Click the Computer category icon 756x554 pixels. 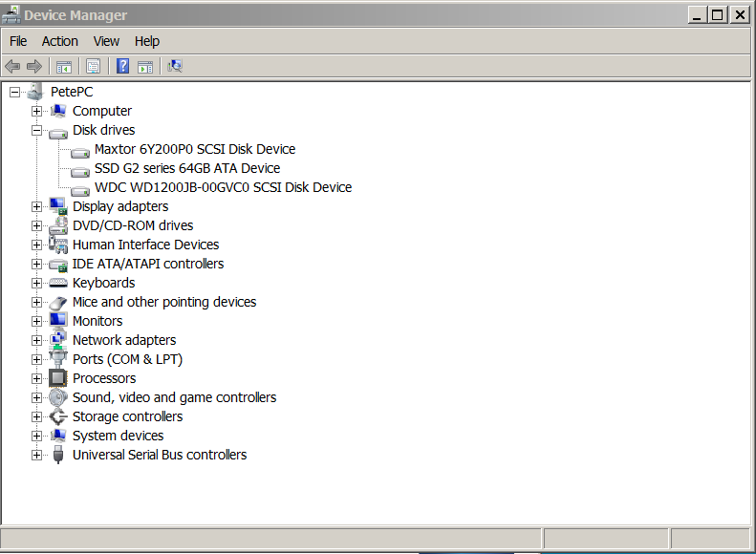58,111
